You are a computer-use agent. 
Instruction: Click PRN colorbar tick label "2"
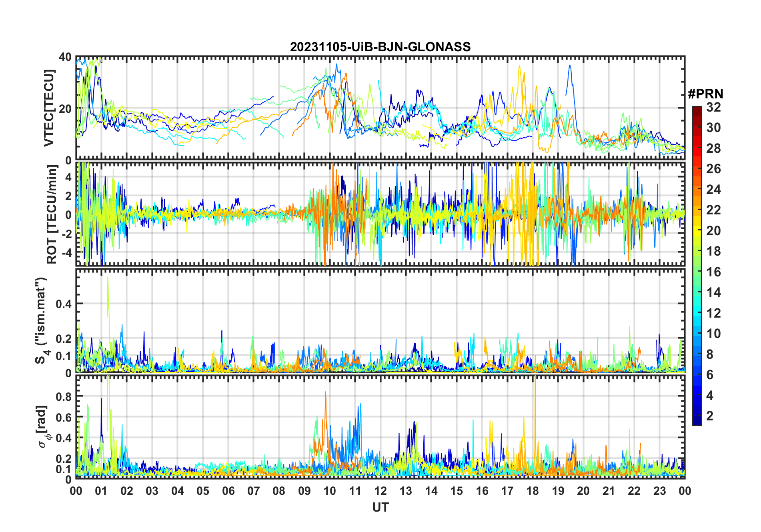point(710,416)
